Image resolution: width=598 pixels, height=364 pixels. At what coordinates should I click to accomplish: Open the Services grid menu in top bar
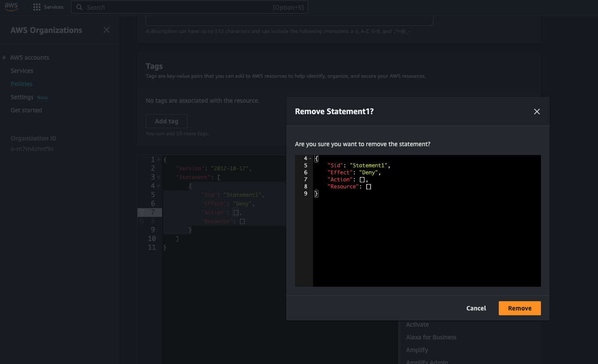point(37,7)
